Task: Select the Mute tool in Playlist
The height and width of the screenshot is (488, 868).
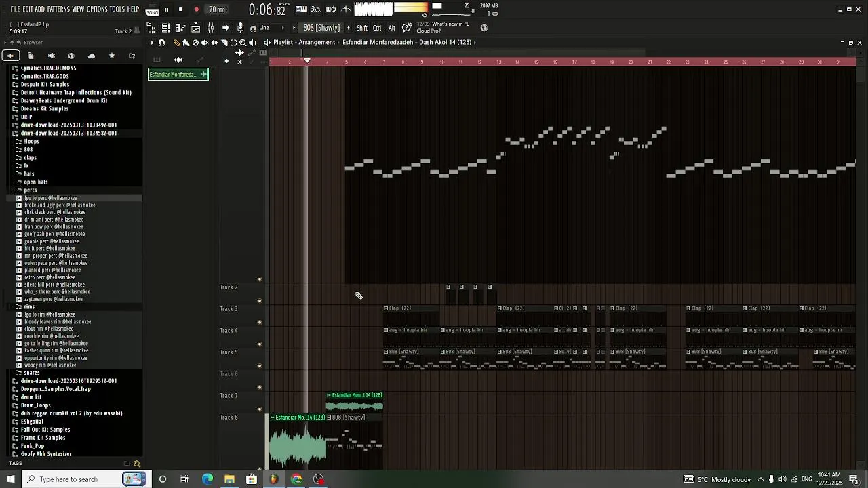Action: point(205,43)
